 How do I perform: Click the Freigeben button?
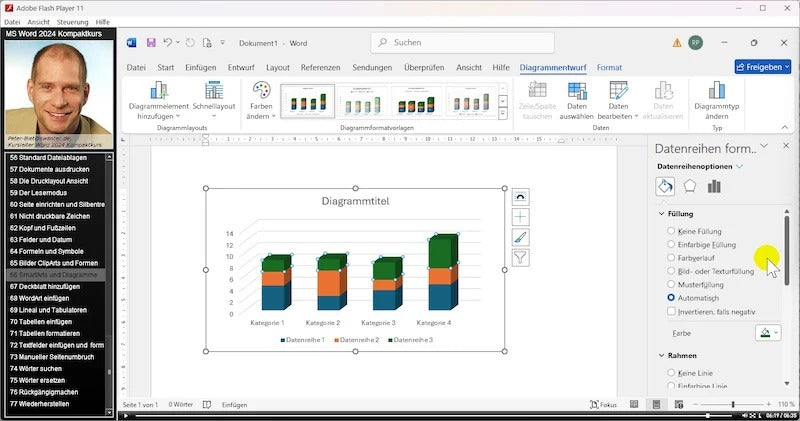[762, 67]
